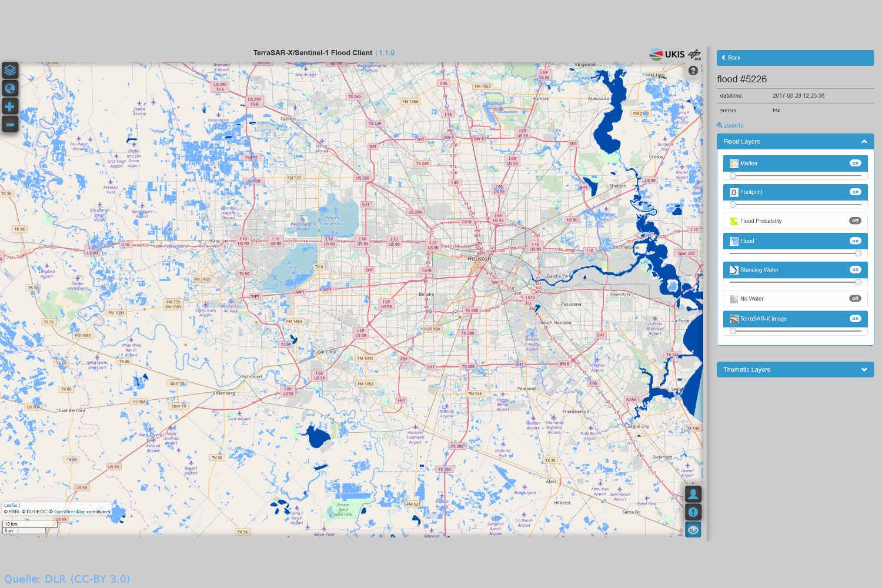Switch on the No Water layer
Viewport: 882px width, 588px height.
[855, 299]
